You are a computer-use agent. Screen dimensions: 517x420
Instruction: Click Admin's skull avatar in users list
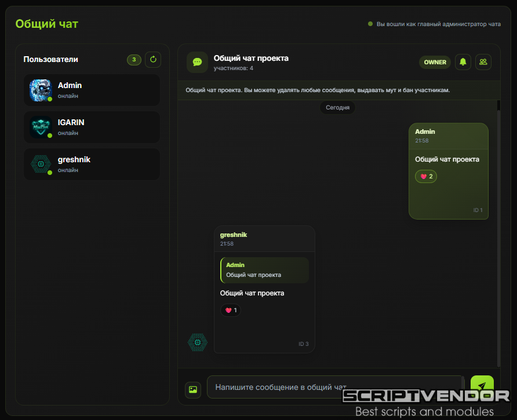click(x=41, y=90)
